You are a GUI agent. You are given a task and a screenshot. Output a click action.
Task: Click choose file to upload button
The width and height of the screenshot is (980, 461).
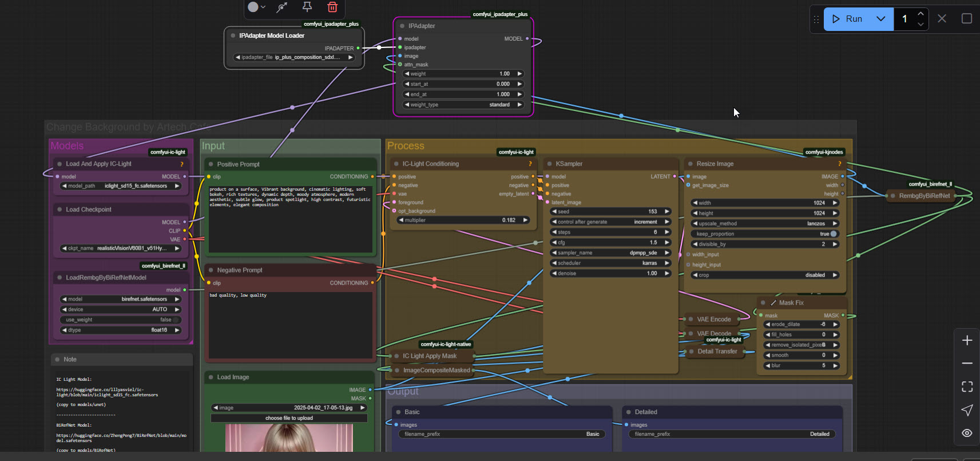point(289,418)
